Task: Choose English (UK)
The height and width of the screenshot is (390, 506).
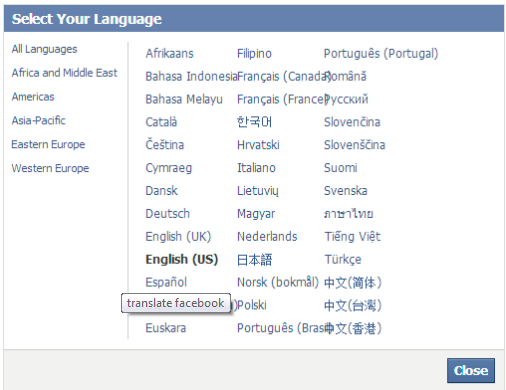Action: 178,237
